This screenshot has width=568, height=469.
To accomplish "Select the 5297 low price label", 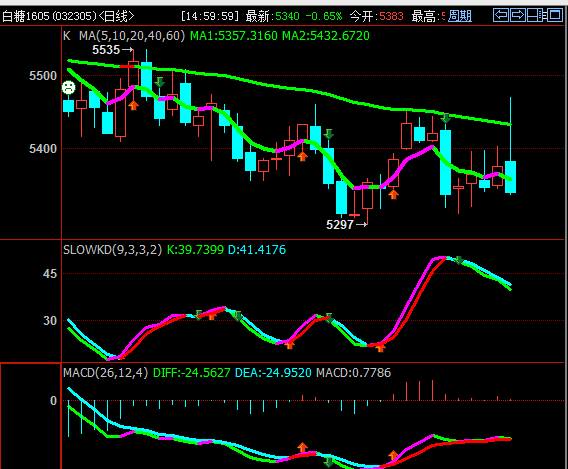I will tap(340, 225).
